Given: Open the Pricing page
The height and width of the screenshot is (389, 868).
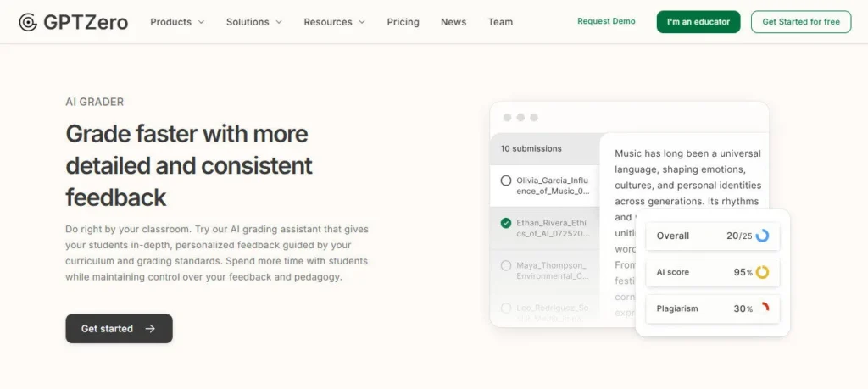Looking at the screenshot, I should coord(403,22).
